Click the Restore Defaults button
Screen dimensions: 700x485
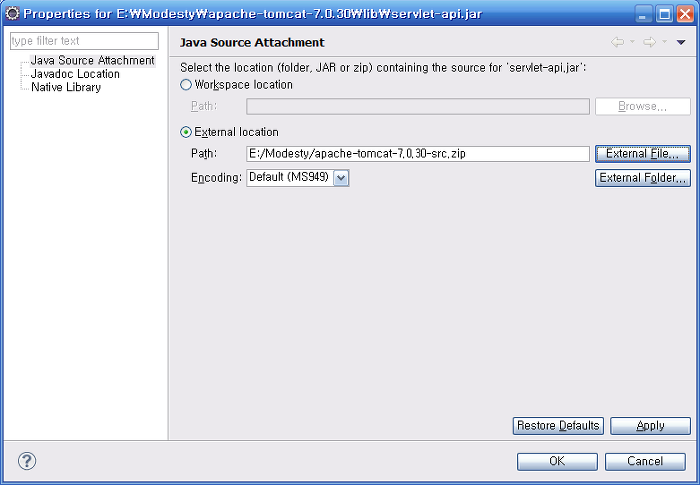pos(558,426)
